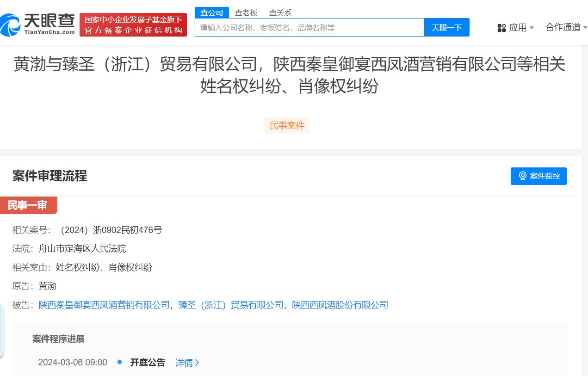Click the 应用 grid icon

click(501, 28)
